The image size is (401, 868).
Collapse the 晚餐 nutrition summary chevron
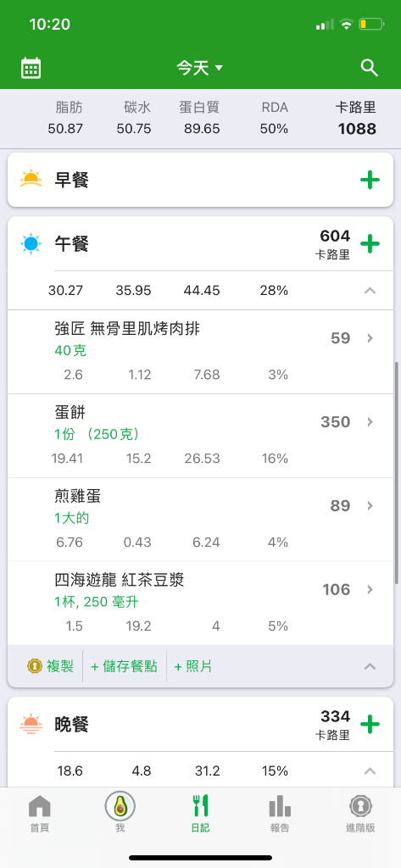point(370,771)
